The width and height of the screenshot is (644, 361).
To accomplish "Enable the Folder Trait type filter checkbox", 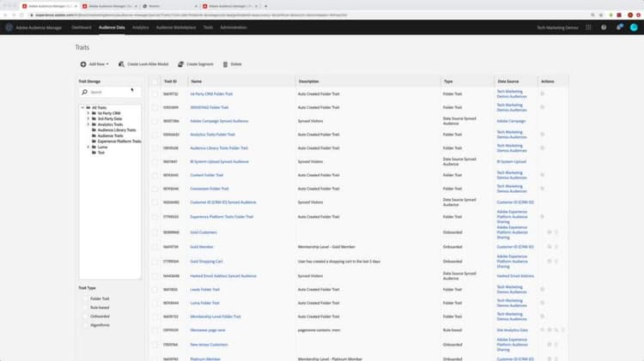I will coord(85,298).
